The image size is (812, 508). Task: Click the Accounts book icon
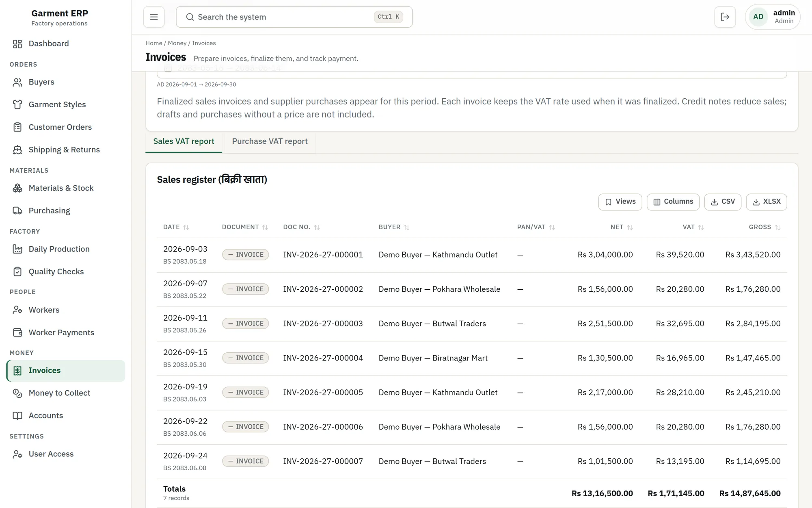(17, 416)
